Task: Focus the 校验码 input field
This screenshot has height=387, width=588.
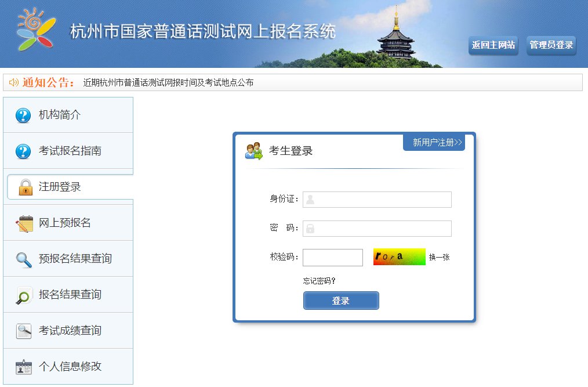Action: (333, 258)
